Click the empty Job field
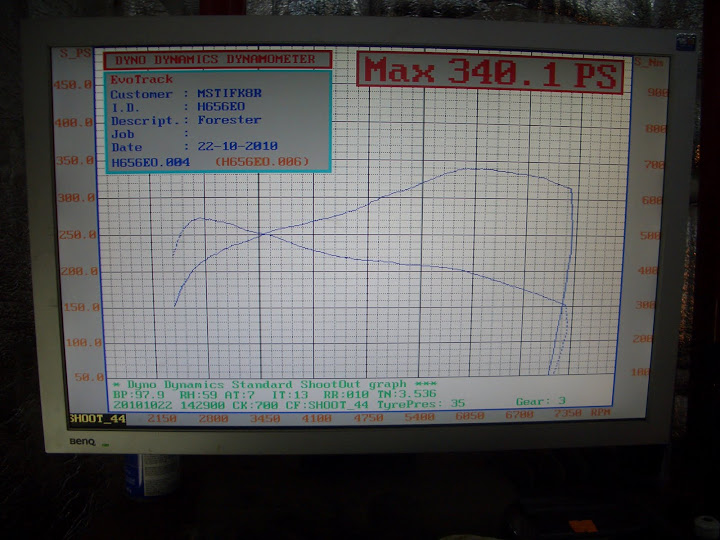The image size is (720, 540). tap(230, 134)
